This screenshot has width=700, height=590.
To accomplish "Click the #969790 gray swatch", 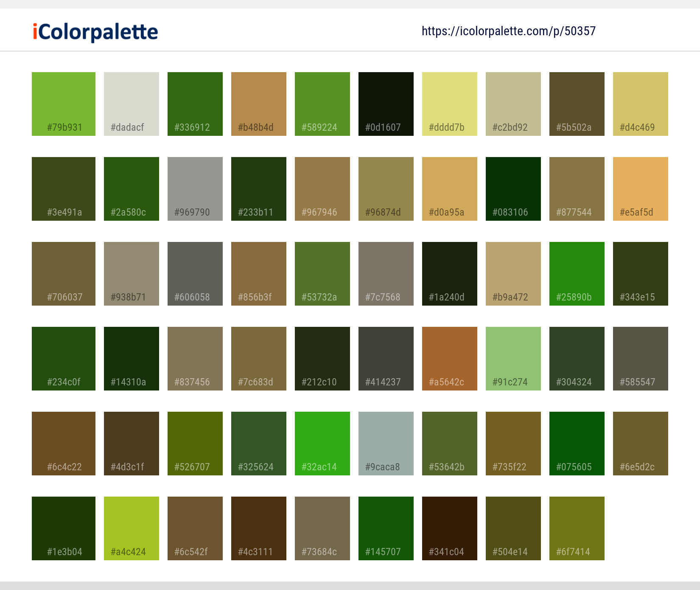I will coord(195,188).
